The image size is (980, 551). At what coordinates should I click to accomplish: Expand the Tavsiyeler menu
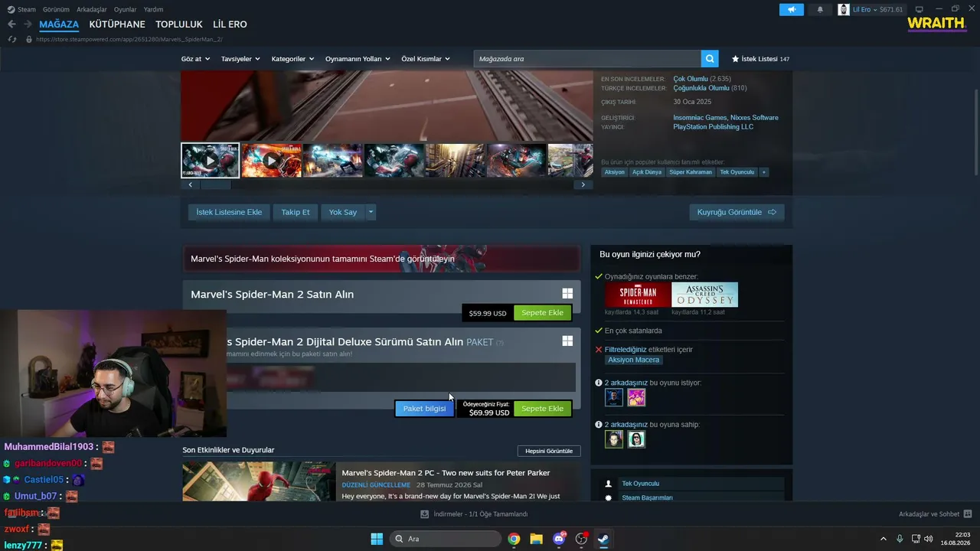(x=240, y=59)
